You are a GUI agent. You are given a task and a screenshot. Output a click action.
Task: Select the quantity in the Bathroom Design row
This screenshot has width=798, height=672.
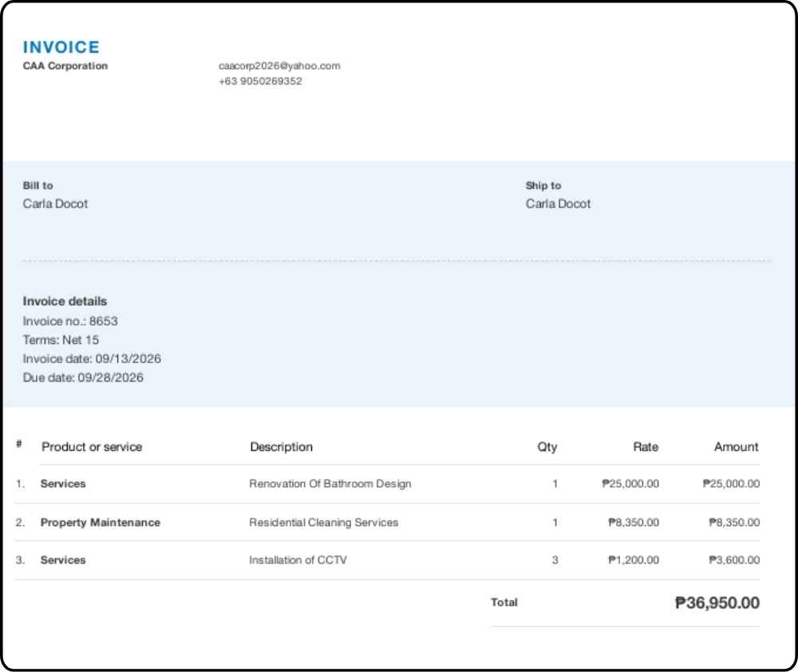click(555, 484)
